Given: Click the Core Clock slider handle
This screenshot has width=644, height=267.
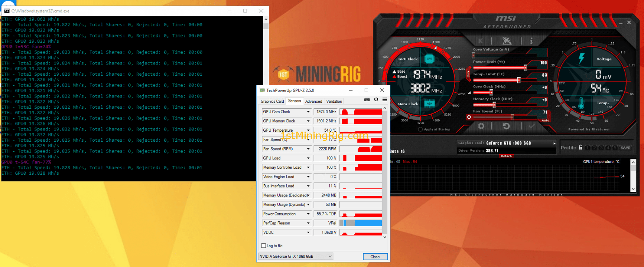Looking at the screenshot, I should [x=491, y=92].
